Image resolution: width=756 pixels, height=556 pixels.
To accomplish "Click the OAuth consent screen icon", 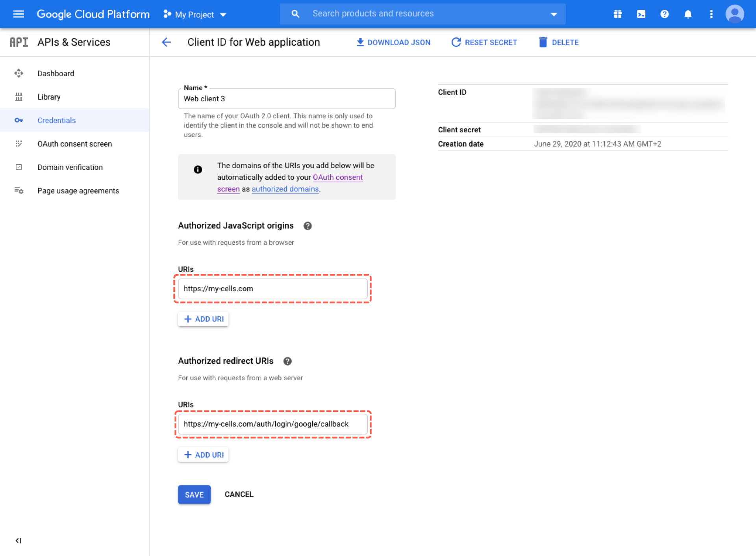I will (19, 144).
